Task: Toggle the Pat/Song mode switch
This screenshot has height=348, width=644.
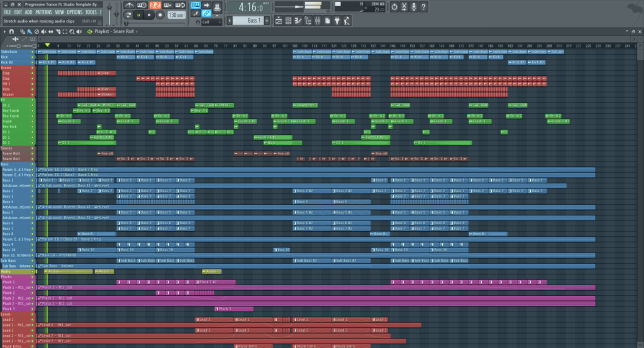Action: pos(128,15)
